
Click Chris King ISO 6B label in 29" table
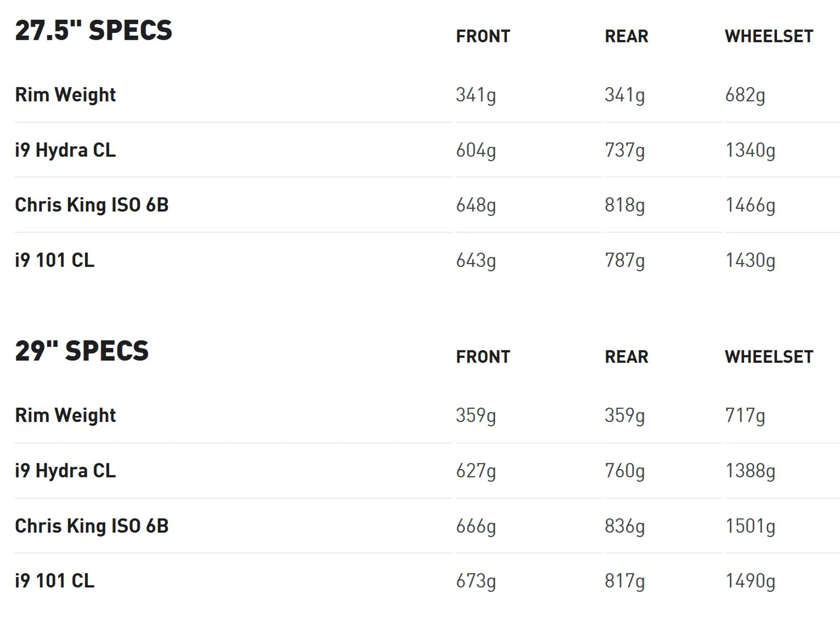pos(92,526)
